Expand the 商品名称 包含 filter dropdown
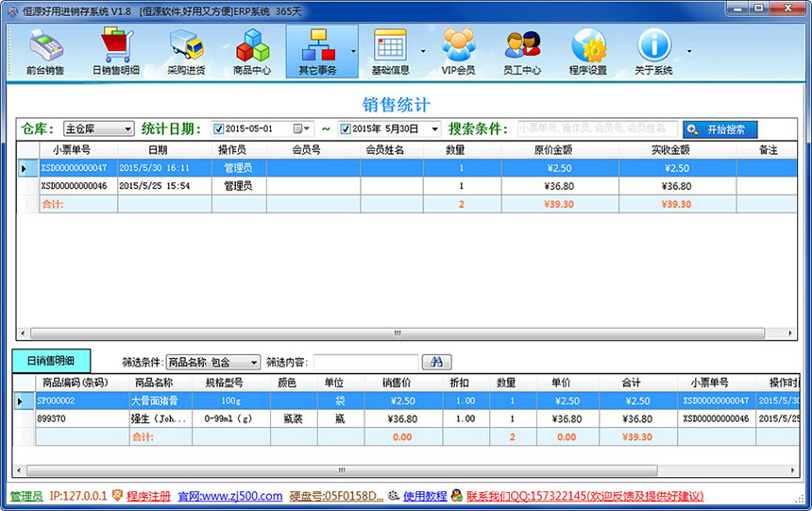The width and height of the screenshot is (812, 511). click(253, 363)
